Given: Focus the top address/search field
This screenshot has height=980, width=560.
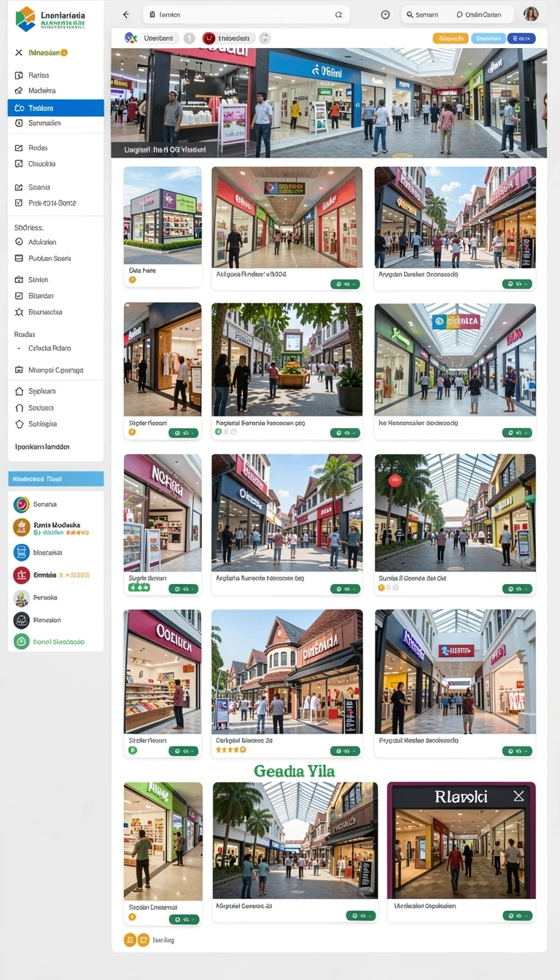Looking at the screenshot, I should (x=246, y=15).
